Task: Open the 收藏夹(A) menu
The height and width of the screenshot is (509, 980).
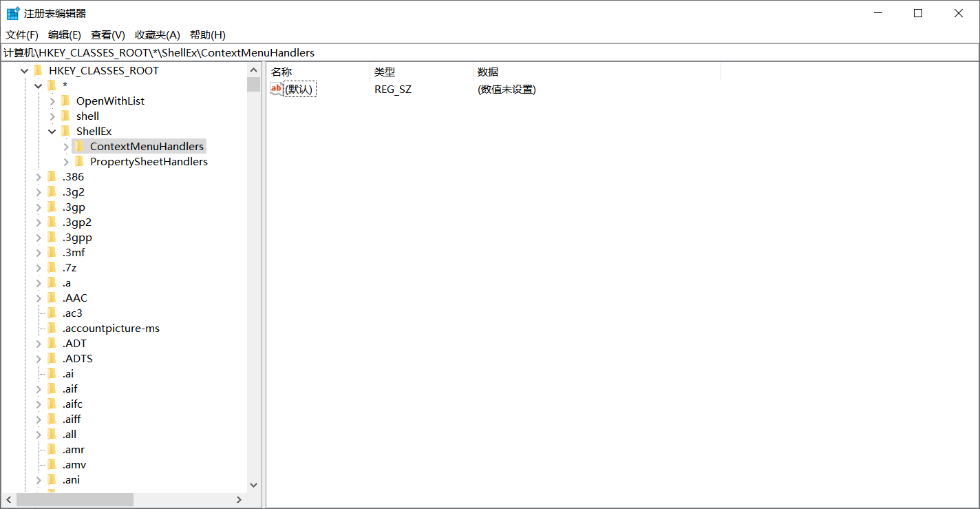Action: pos(157,34)
